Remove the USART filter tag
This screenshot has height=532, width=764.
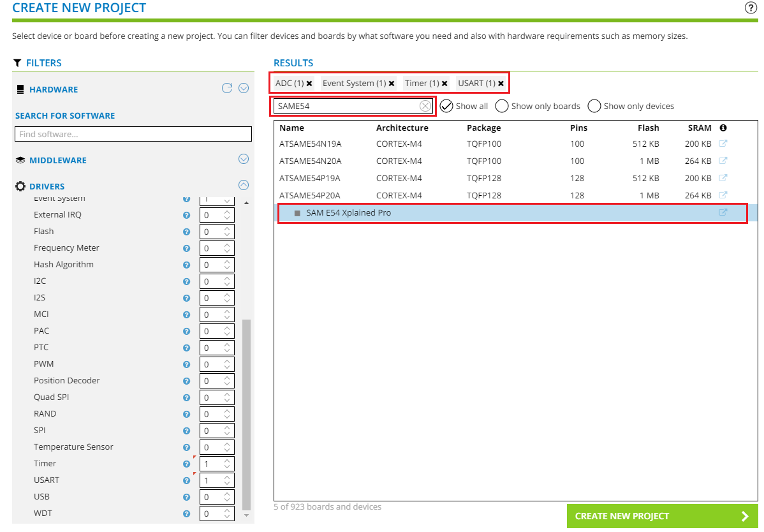[501, 84]
